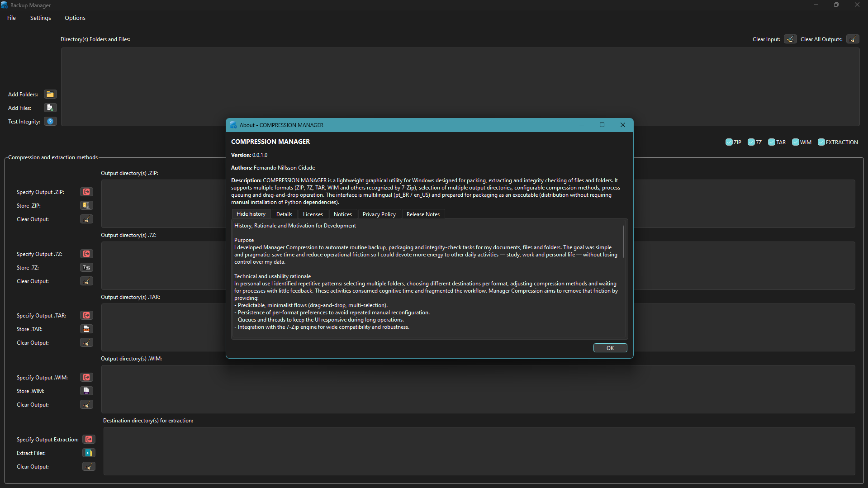Click the Directory(s) Folders and Files input area

point(460,87)
